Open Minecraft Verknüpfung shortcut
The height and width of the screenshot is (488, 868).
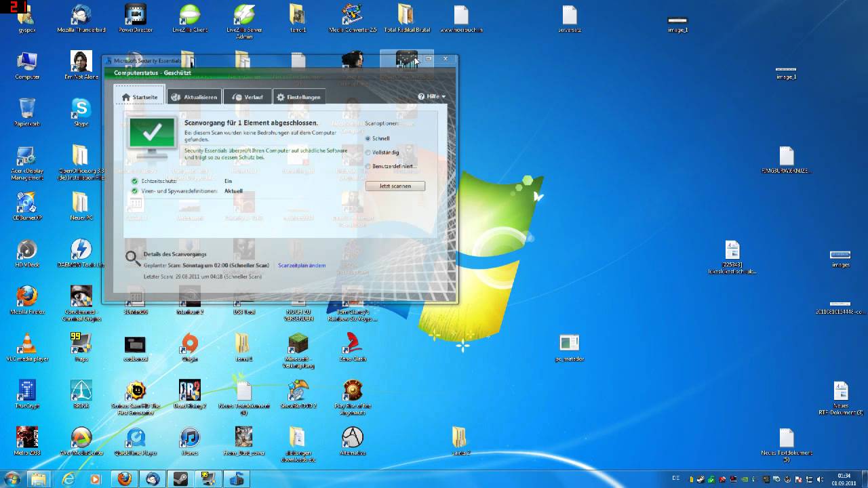point(298,350)
